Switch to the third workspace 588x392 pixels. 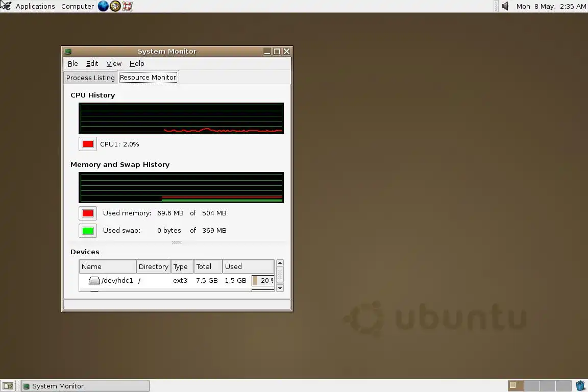click(x=548, y=386)
